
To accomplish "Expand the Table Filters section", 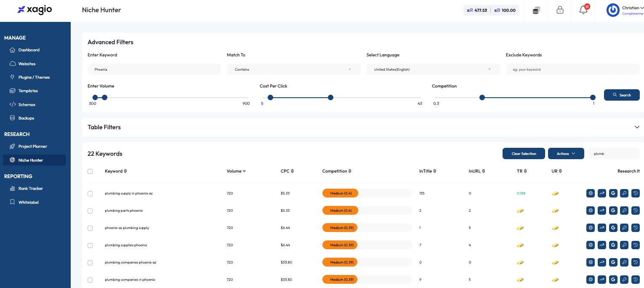I will 636,127.
